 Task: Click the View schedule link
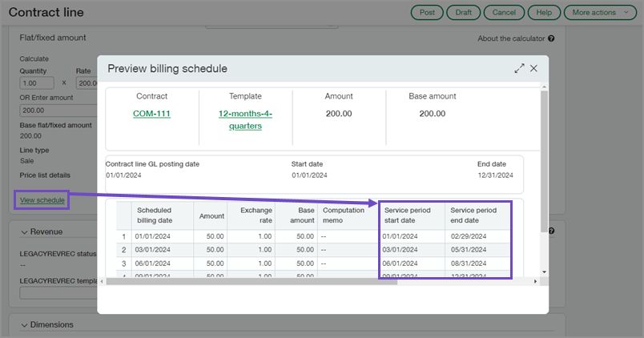coord(42,199)
